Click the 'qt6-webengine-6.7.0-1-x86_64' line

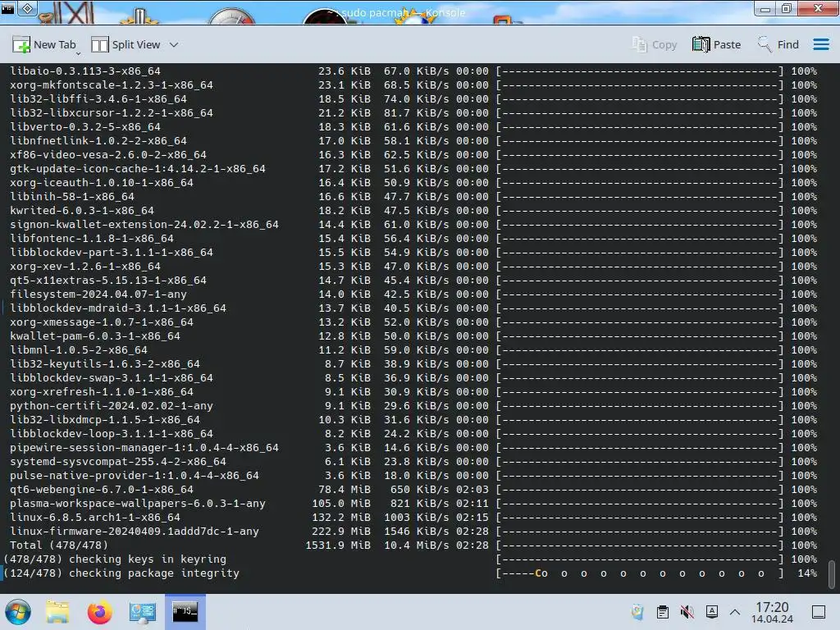click(102, 489)
